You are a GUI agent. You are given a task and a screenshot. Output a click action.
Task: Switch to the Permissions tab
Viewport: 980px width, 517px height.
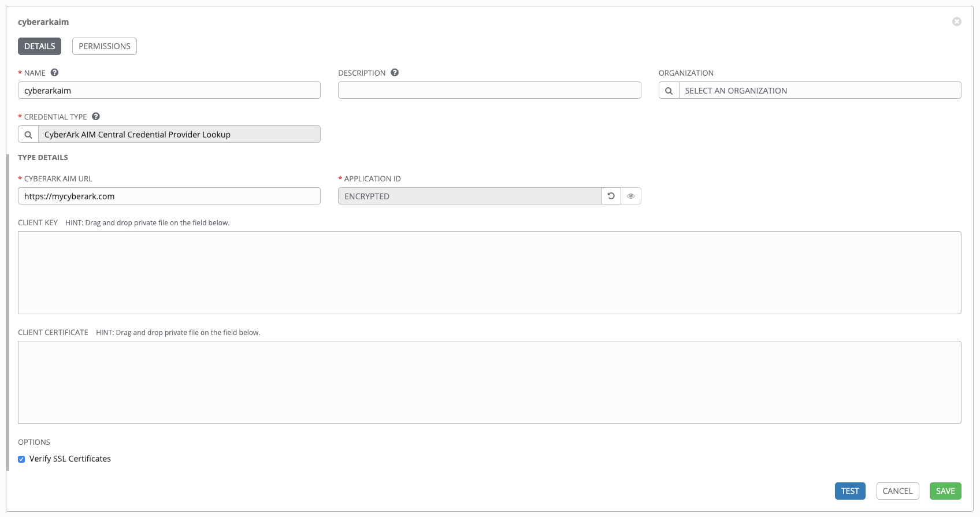(x=105, y=46)
